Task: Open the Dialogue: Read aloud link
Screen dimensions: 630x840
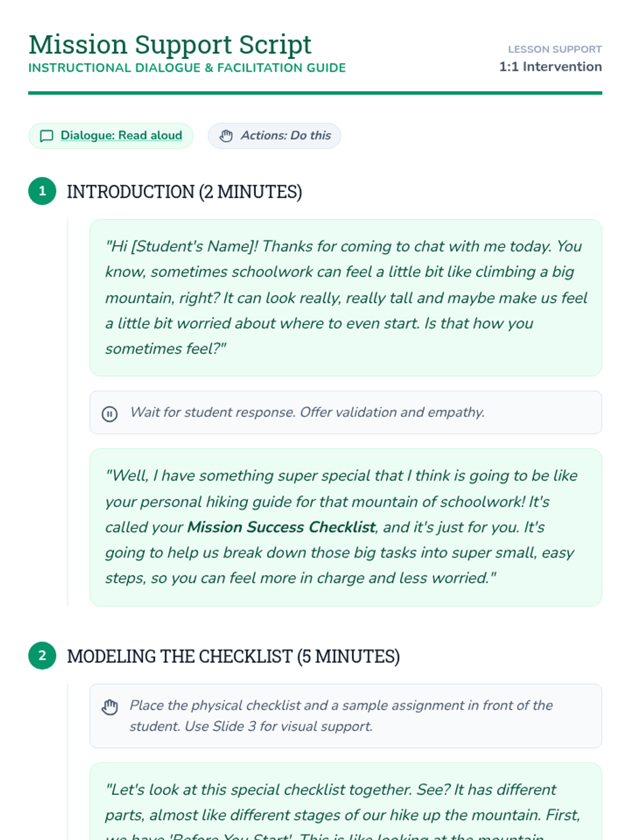Action: coord(121,135)
